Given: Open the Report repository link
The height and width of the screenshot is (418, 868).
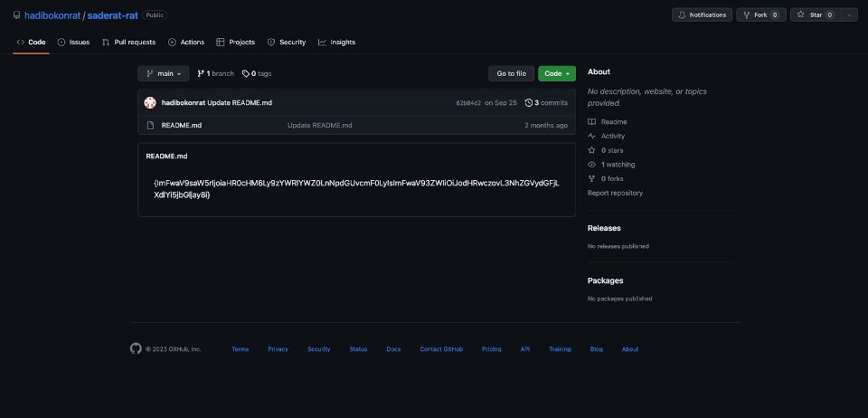Looking at the screenshot, I should 615,193.
